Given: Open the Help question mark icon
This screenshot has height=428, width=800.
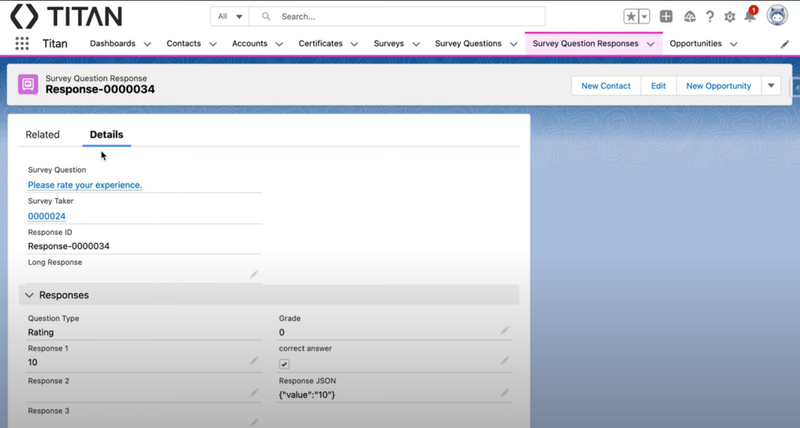Looking at the screenshot, I should tap(710, 16).
